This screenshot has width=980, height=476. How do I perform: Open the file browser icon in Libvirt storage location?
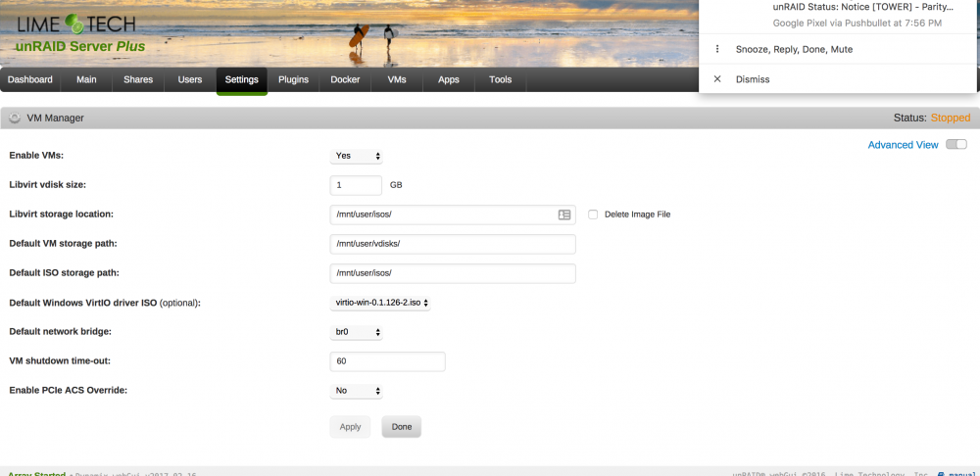(563, 214)
